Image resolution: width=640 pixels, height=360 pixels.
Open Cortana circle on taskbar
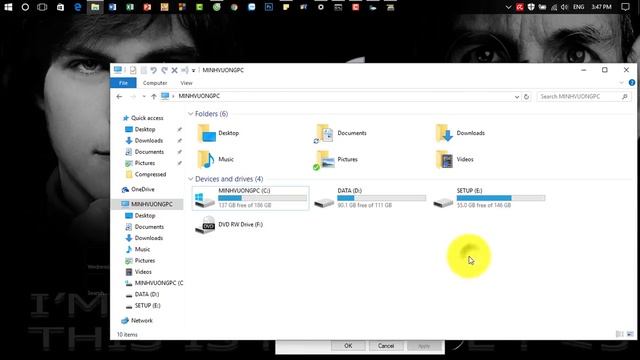[x=25, y=7]
